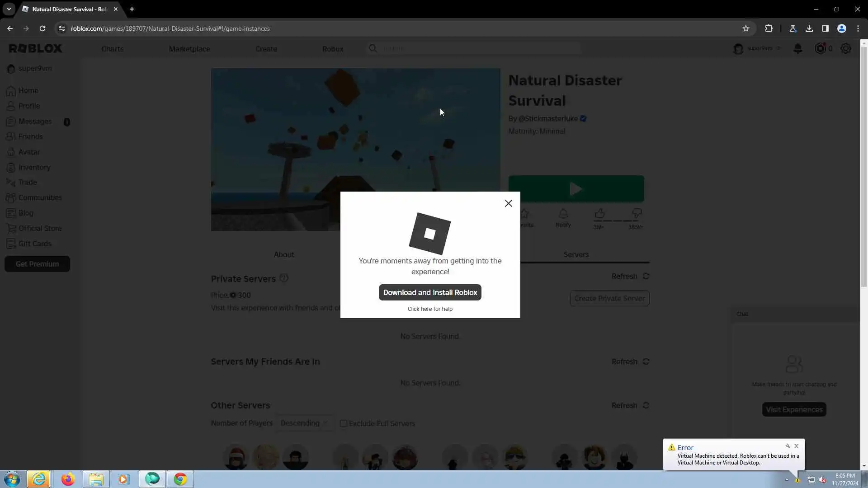Open the settings gear icon
Image resolution: width=868 pixels, height=488 pixels.
click(845, 48)
